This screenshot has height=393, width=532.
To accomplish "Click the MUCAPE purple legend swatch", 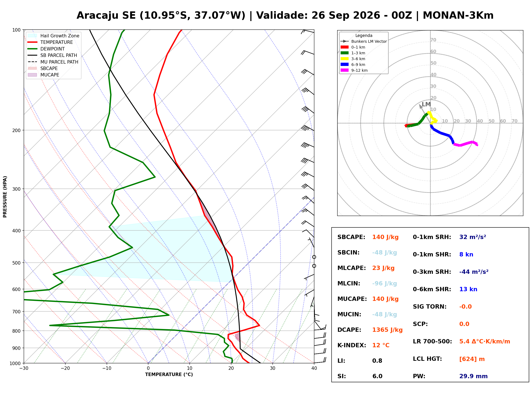I will pyautogui.click(x=32, y=75).
